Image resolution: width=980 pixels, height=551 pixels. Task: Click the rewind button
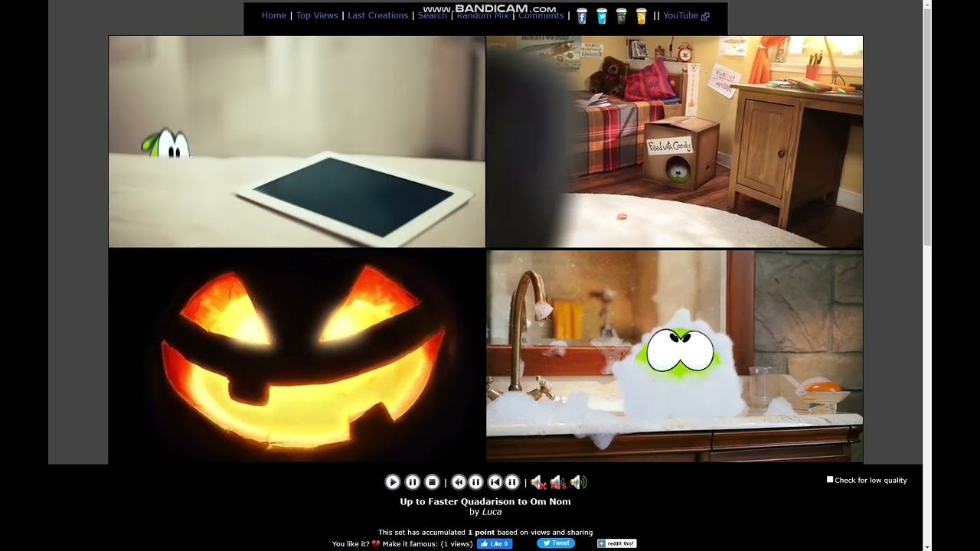point(459,482)
